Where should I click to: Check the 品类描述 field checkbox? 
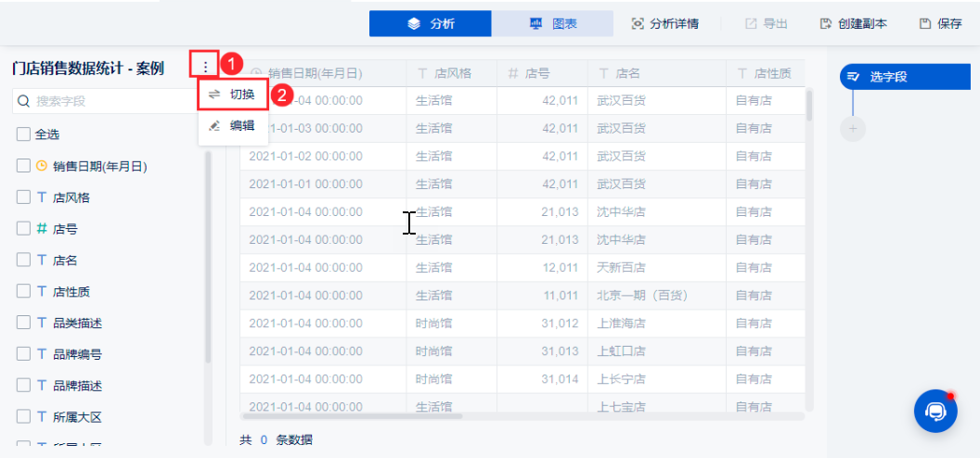pyautogui.click(x=23, y=323)
